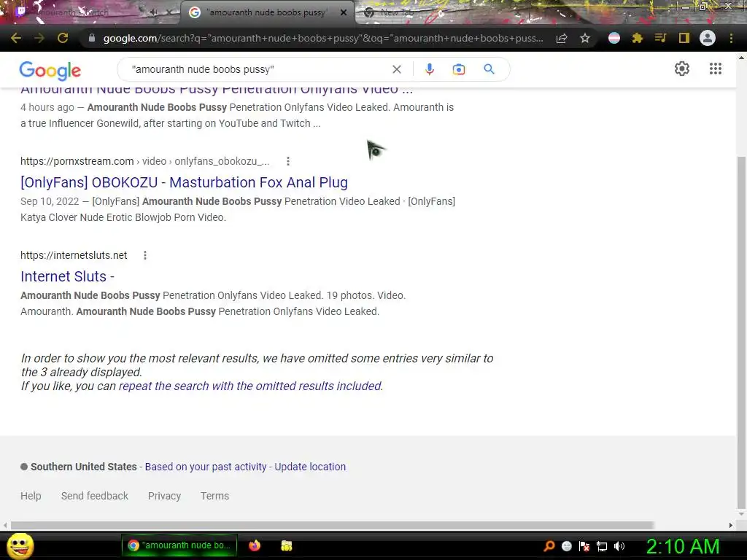Open the network connection tray icon

tap(602, 546)
